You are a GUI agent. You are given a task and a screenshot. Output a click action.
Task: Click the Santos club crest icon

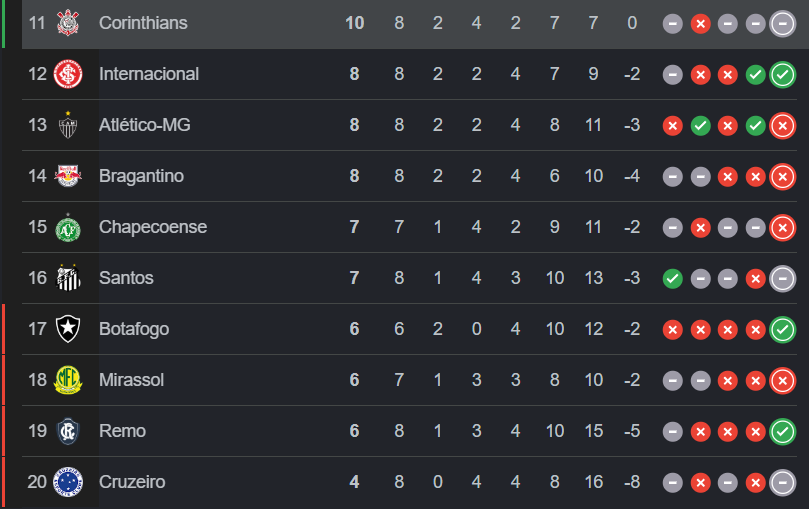pos(68,278)
